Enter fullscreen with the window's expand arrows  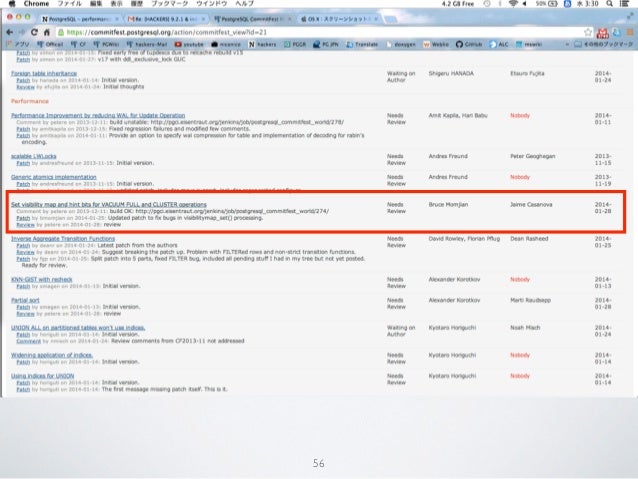630,16
